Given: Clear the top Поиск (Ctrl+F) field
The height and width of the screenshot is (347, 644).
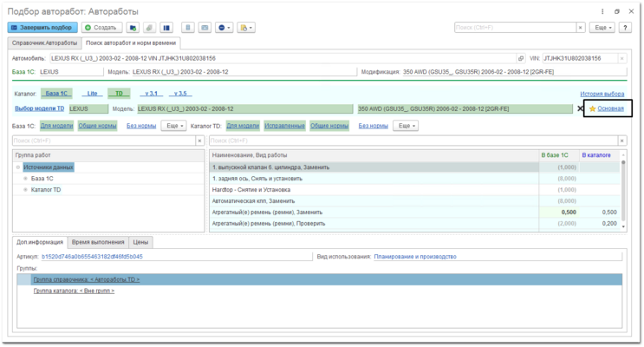Looking at the screenshot, I should click(581, 28).
